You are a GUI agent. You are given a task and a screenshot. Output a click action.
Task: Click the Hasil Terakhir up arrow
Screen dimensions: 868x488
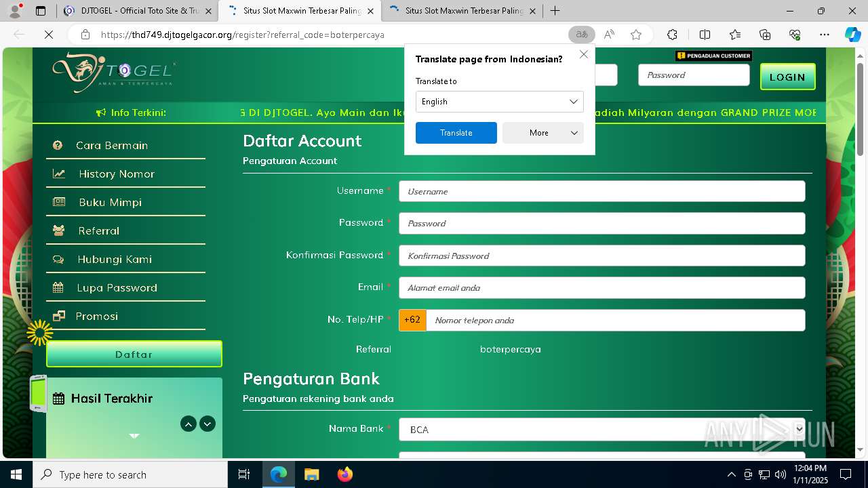click(189, 424)
